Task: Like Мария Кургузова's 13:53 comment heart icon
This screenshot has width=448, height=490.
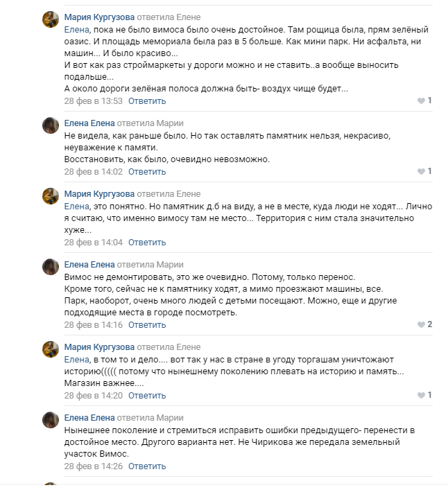Action: coord(421,100)
